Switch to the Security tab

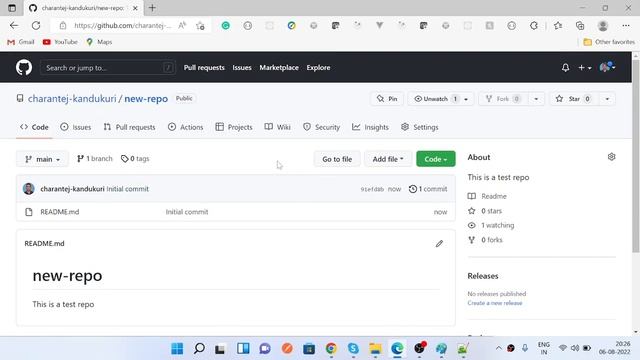point(321,127)
